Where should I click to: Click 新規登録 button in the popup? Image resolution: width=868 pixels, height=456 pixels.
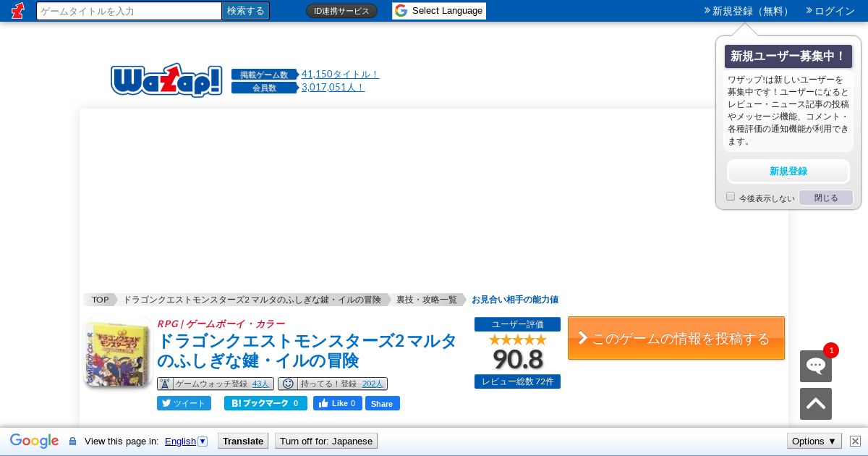(x=788, y=172)
